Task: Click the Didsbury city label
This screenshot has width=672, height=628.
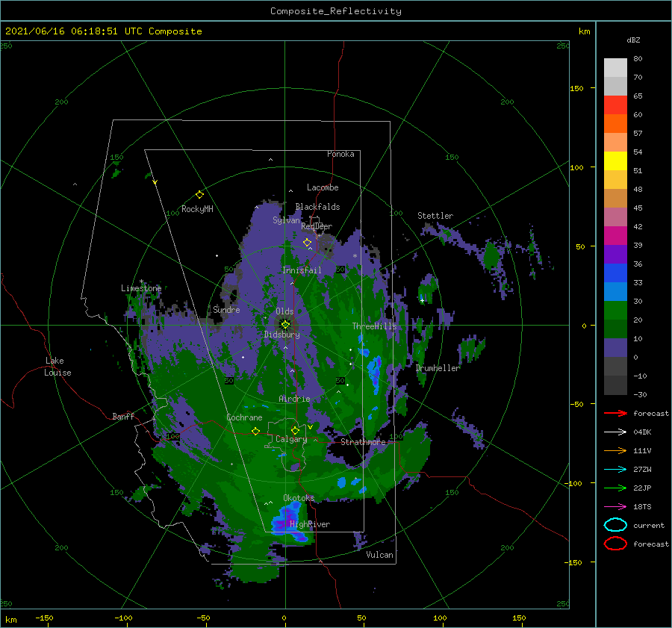Action: coord(282,335)
